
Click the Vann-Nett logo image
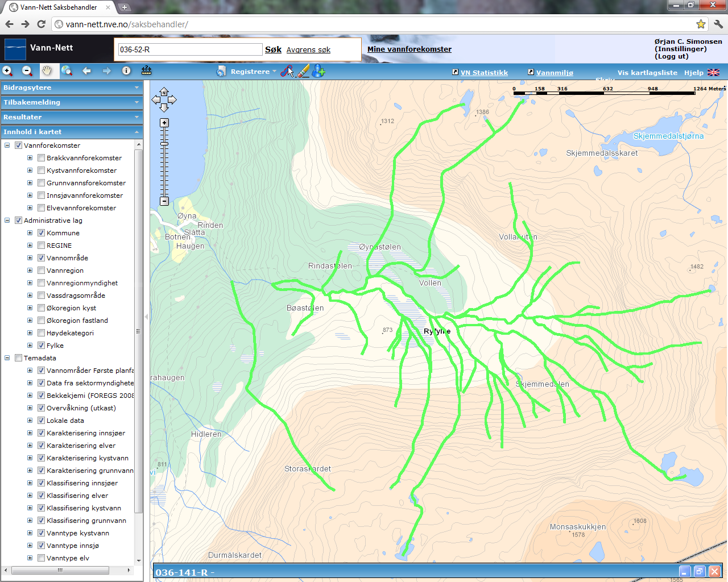click(x=15, y=49)
